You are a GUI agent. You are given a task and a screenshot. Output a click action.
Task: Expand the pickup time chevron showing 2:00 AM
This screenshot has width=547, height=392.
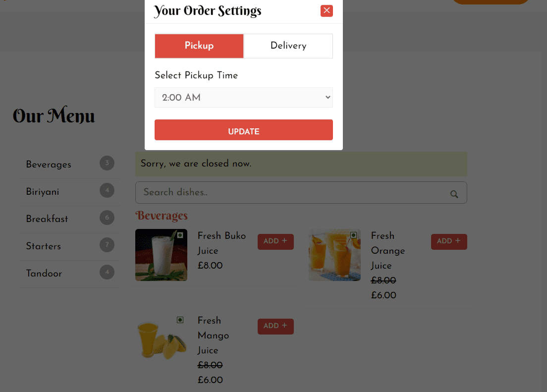(x=328, y=97)
